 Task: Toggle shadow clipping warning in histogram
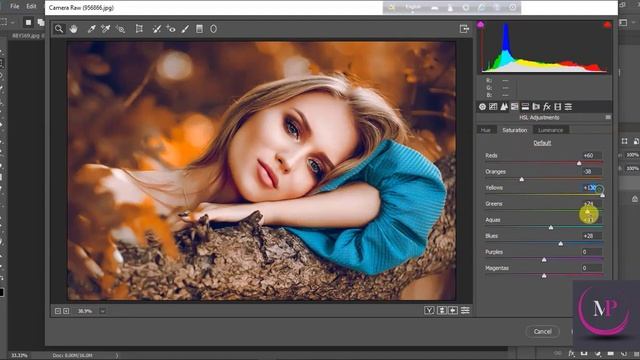click(481, 25)
